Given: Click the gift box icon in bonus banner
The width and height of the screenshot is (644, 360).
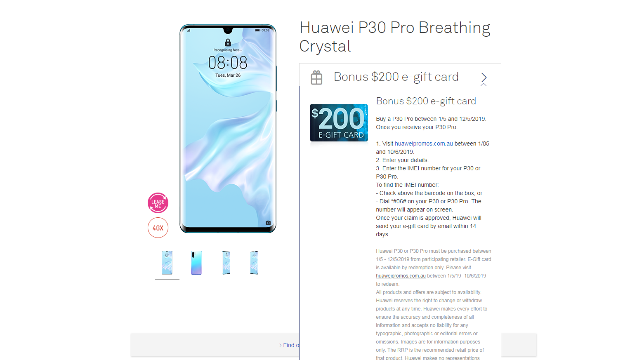Looking at the screenshot, I should tap(316, 77).
